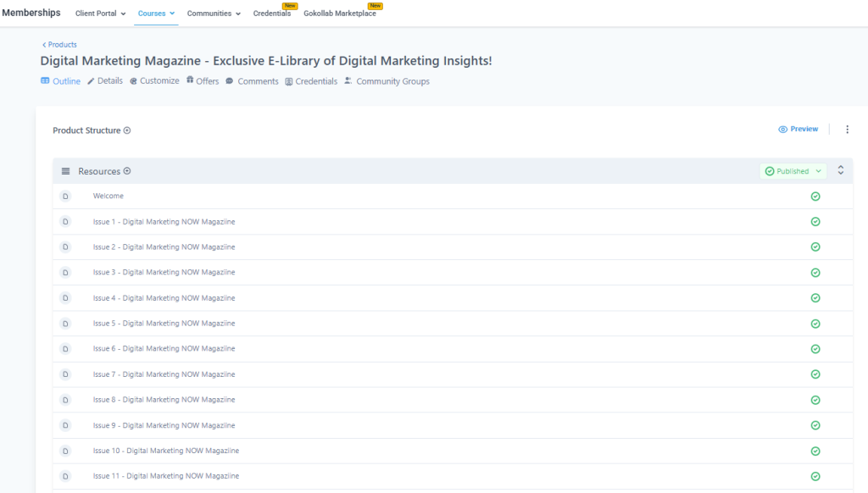Open the Communities dropdown
This screenshot has width=868, height=493.
pyautogui.click(x=213, y=14)
